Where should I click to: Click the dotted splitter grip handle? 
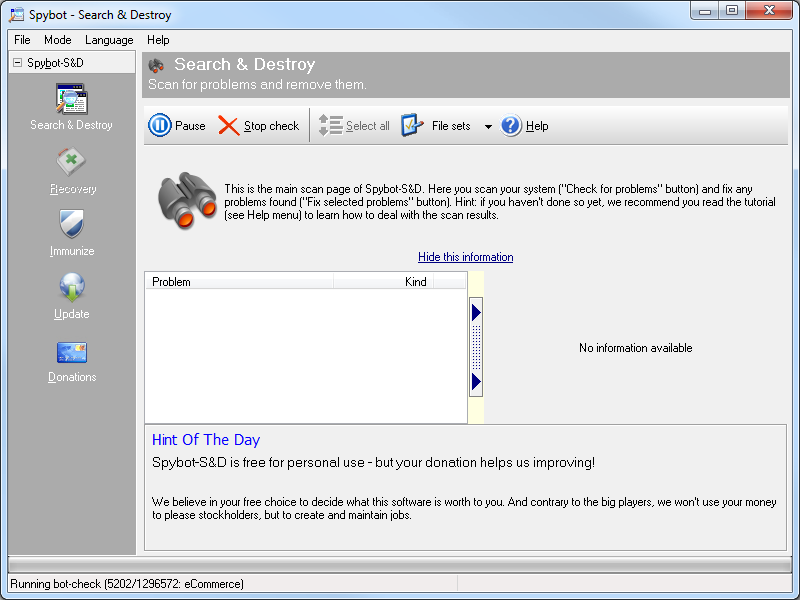(476, 347)
